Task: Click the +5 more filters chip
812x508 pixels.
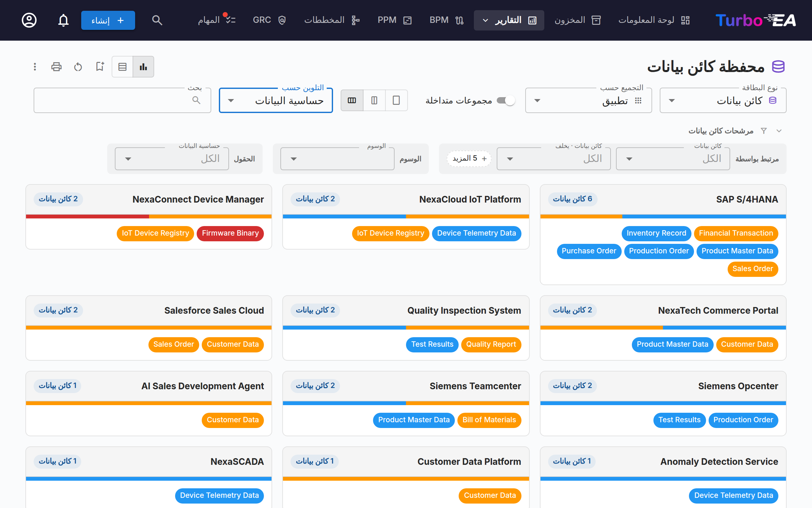Action: click(469, 158)
